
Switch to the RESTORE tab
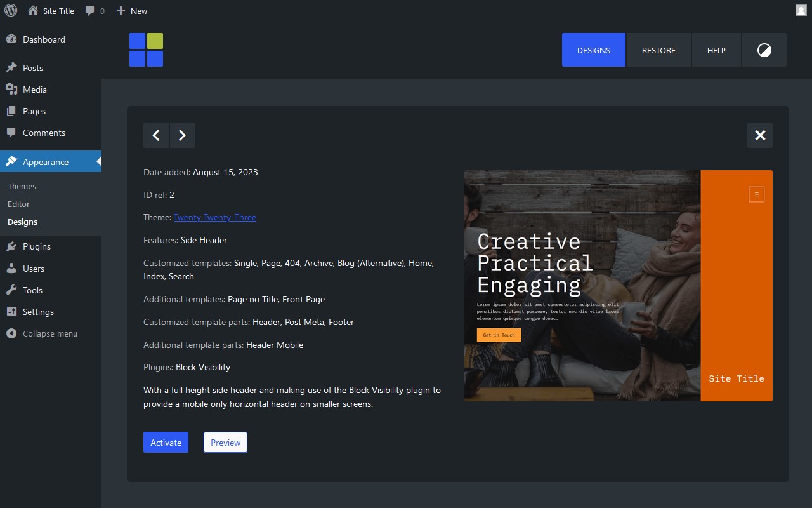pos(658,50)
